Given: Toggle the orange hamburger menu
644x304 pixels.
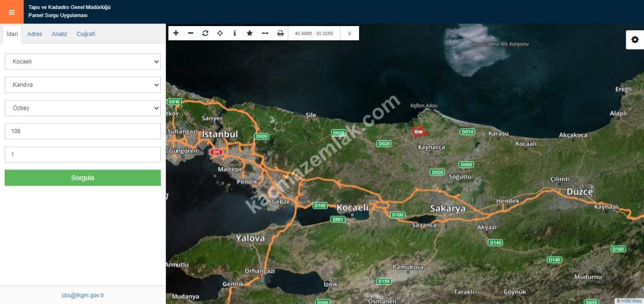Looking at the screenshot, I should [11, 12].
